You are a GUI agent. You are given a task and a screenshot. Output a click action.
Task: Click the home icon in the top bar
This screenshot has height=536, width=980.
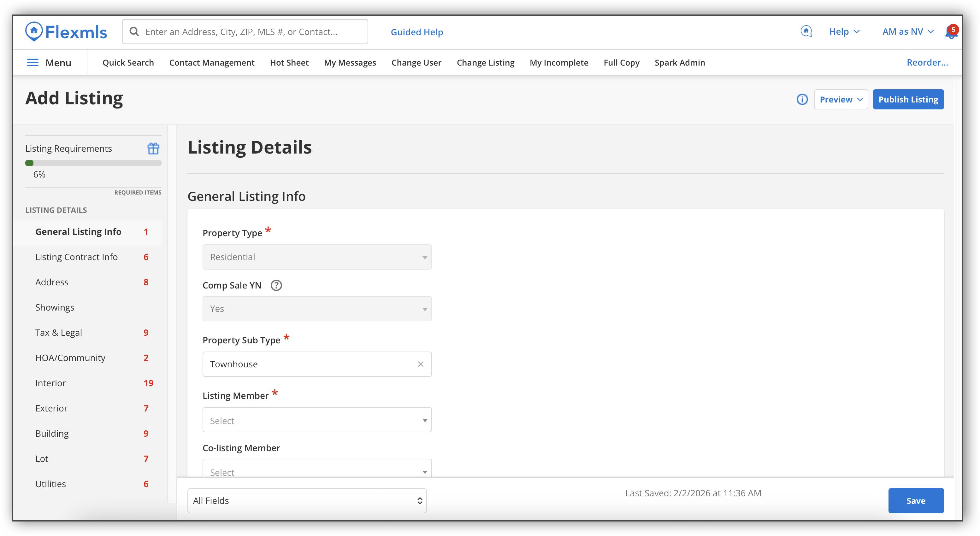[x=806, y=31]
